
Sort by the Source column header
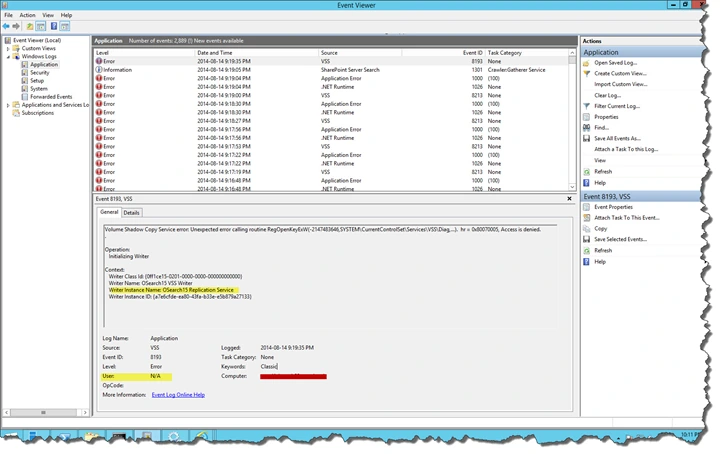coord(360,53)
